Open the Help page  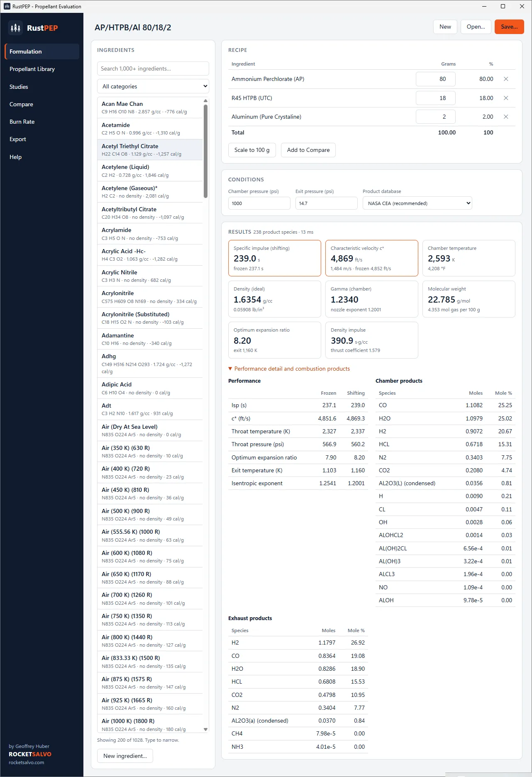(42, 157)
